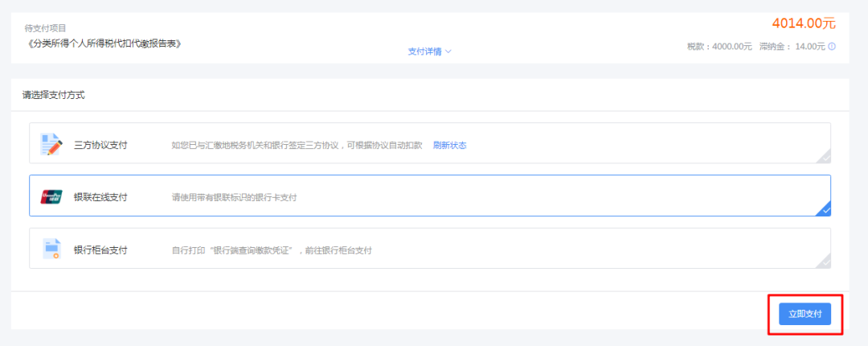The image size is (868, 346).
Task: Click the 刷新状态 link
Action: tap(449, 146)
